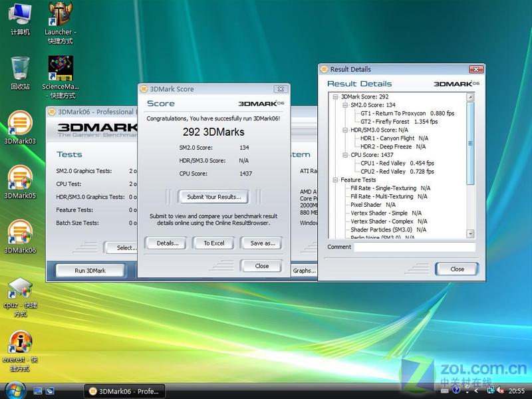Viewport: 532px width, 399px height.
Task: Click the results tree scroll-up arrow
Action: pyautogui.click(x=470, y=97)
